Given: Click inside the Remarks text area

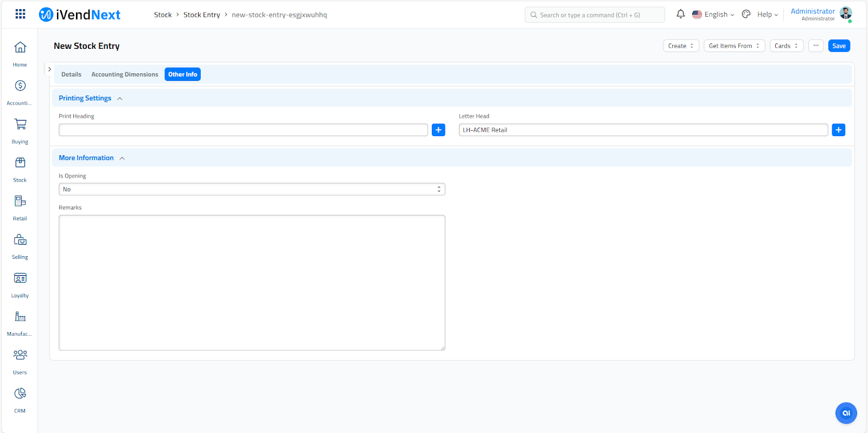Looking at the screenshot, I should [x=252, y=282].
